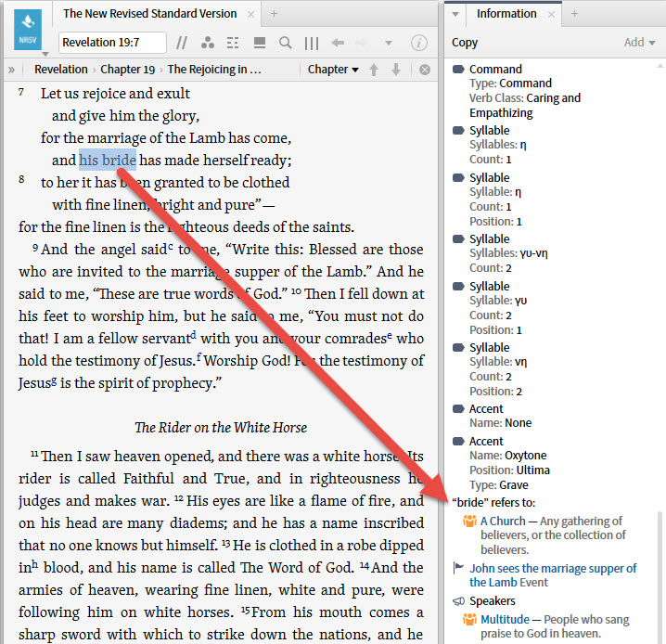Open the Add dropdown in Information panel
666x644 pixels.
pyautogui.click(x=640, y=43)
